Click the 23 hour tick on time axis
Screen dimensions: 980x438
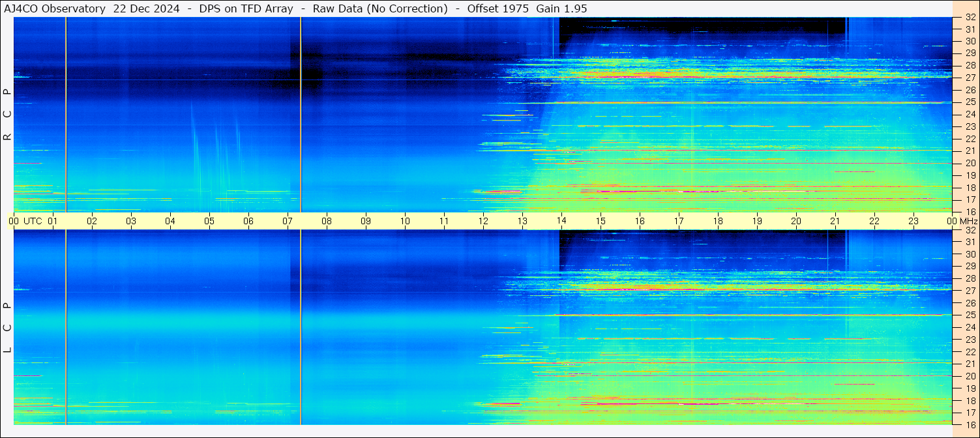coord(913,221)
